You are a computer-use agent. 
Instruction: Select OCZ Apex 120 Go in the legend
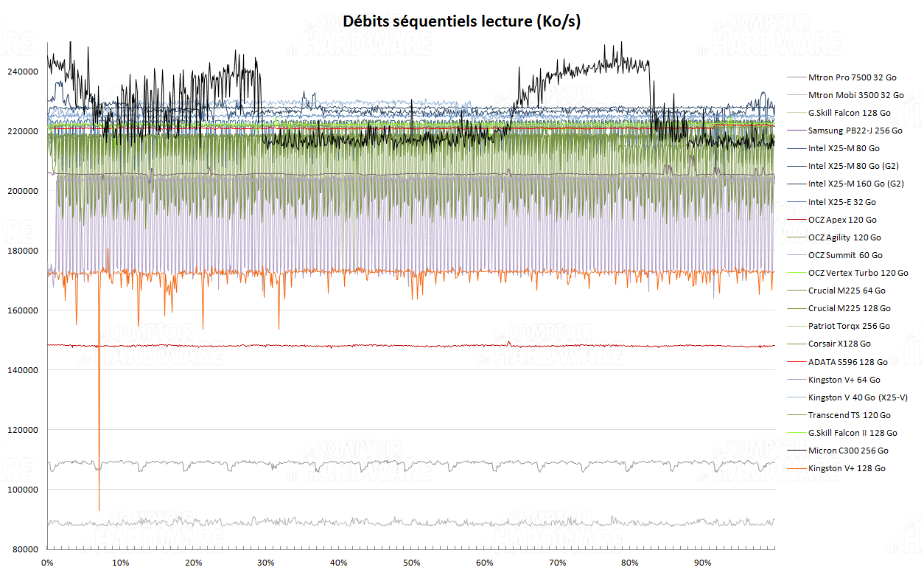pyautogui.click(x=842, y=220)
